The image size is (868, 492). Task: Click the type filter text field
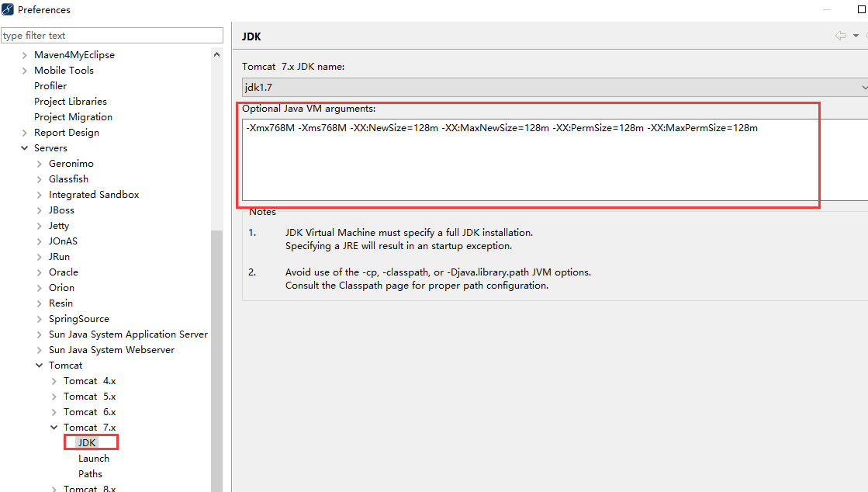point(112,36)
